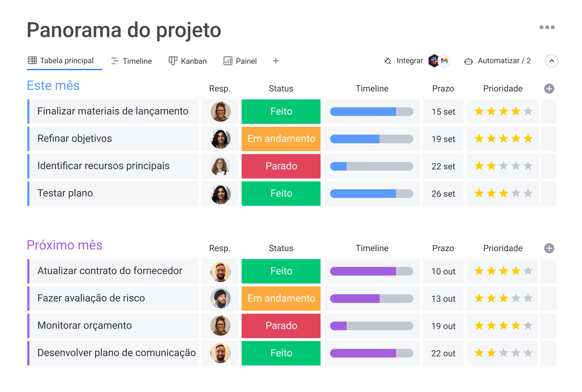Open the Testar plano item
This screenshot has width=582, height=392.
click(x=65, y=193)
